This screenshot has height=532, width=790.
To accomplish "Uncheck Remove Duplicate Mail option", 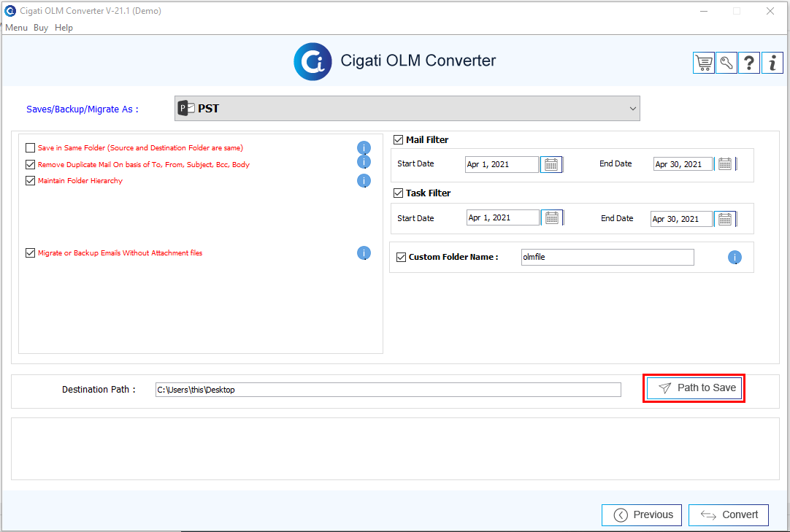I will (30, 164).
